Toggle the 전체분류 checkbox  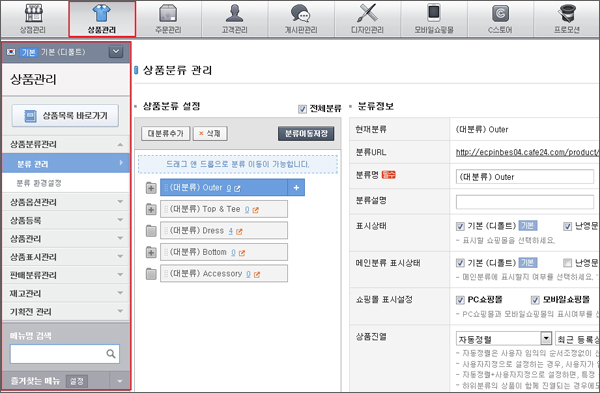302,109
